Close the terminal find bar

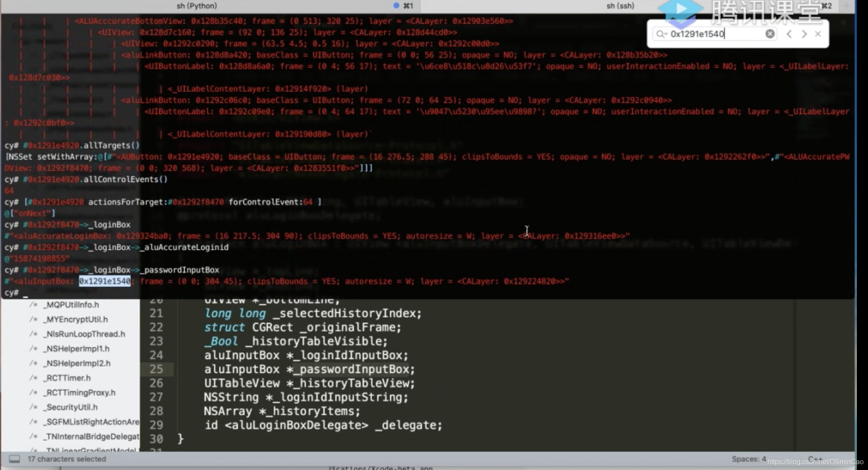(818, 34)
